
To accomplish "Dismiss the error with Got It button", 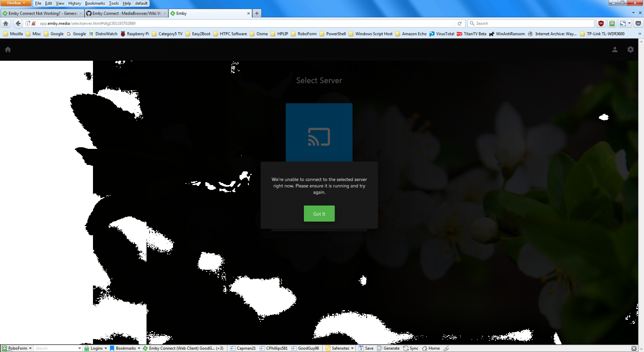I will pyautogui.click(x=319, y=214).
